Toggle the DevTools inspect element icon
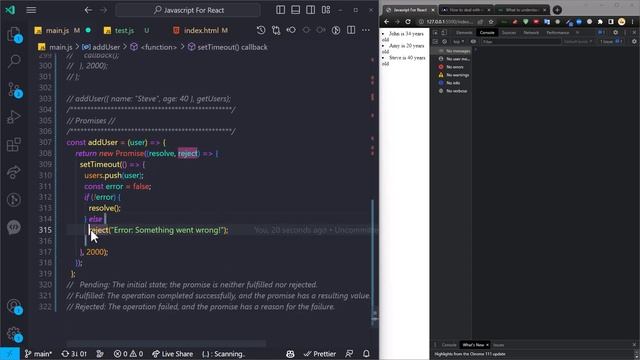The height and width of the screenshot is (360, 640). (436, 33)
